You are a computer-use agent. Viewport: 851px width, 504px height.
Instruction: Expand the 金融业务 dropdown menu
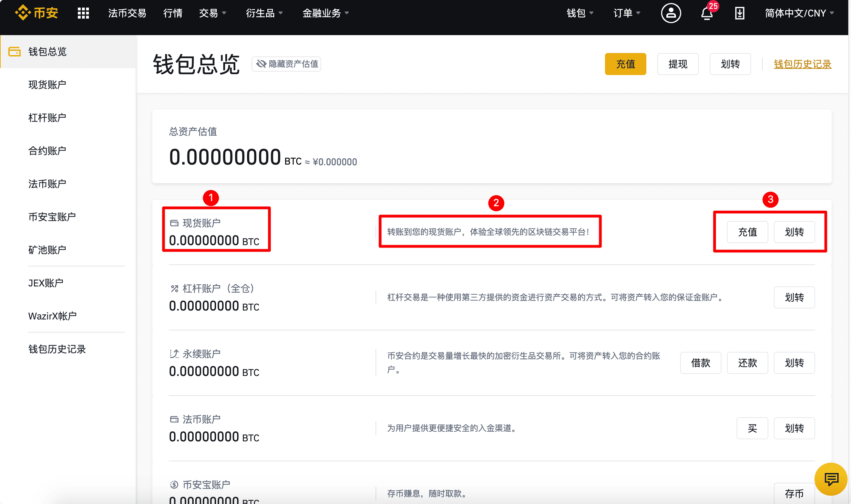tap(326, 13)
